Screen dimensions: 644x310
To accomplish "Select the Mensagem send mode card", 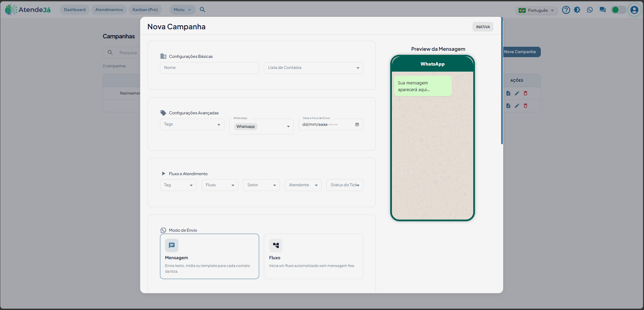I will point(209,256).
